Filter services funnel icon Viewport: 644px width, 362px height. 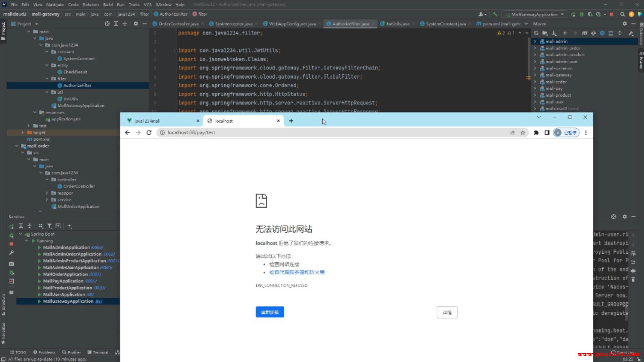(x=50, y=226)
